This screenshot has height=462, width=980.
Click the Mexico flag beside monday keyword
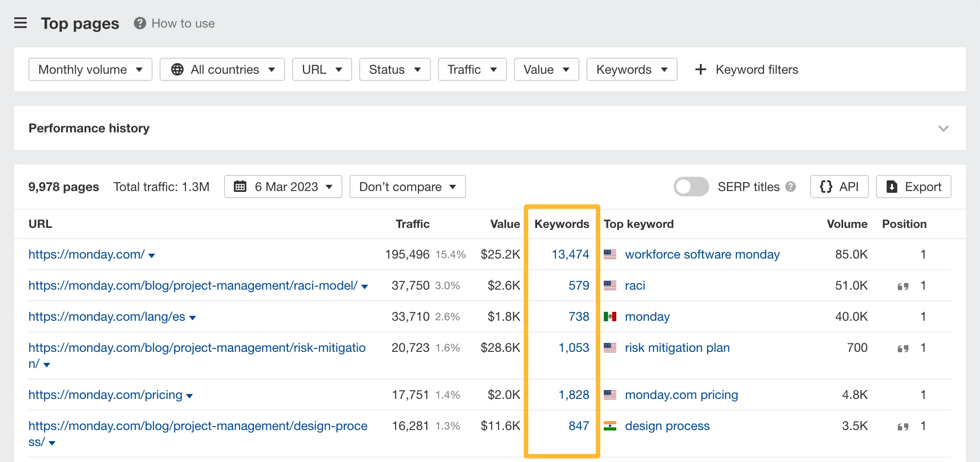tap(610, 317)
